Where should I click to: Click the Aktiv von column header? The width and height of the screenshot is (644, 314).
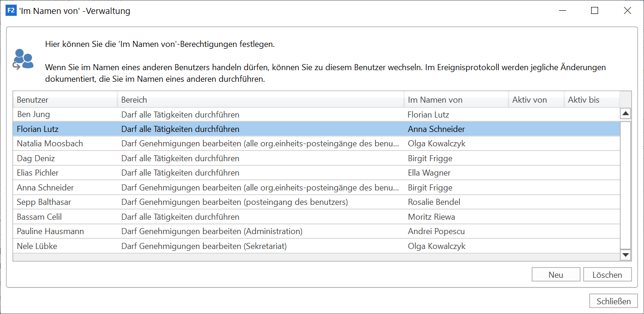pos(536,100)
